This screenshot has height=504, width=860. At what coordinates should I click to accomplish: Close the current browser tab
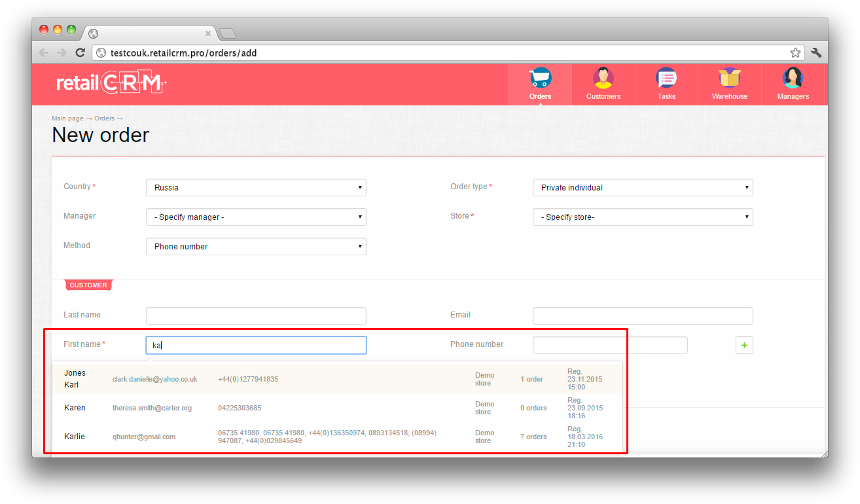tap(208, 33)
